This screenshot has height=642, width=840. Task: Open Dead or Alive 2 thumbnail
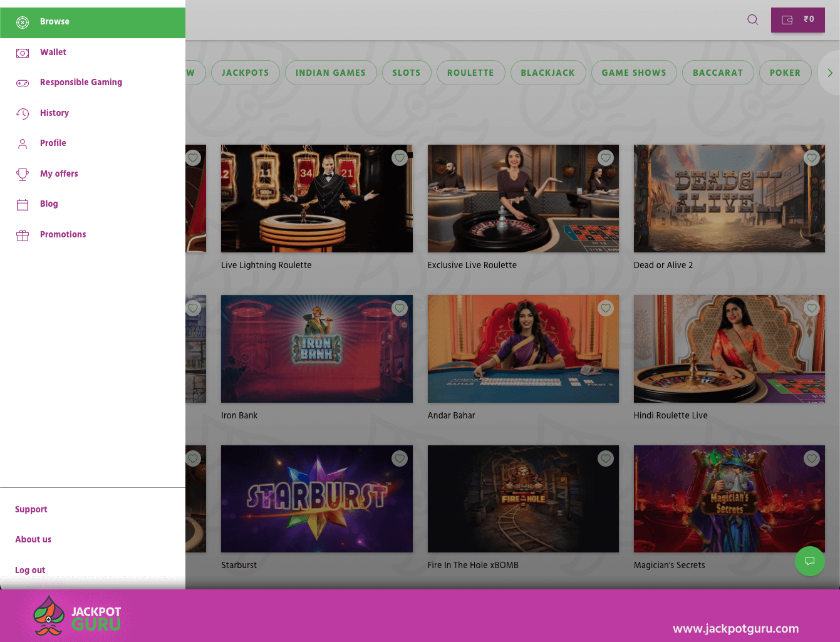729,199
